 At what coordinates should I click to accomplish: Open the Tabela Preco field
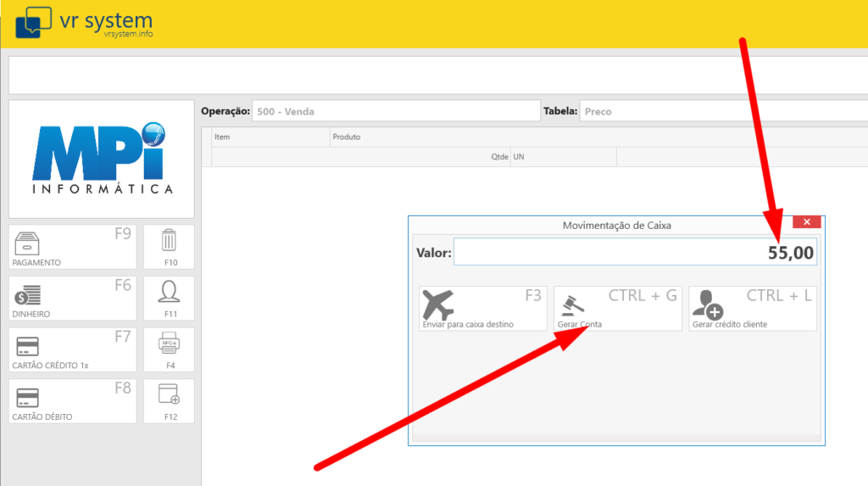coord(722,111)
